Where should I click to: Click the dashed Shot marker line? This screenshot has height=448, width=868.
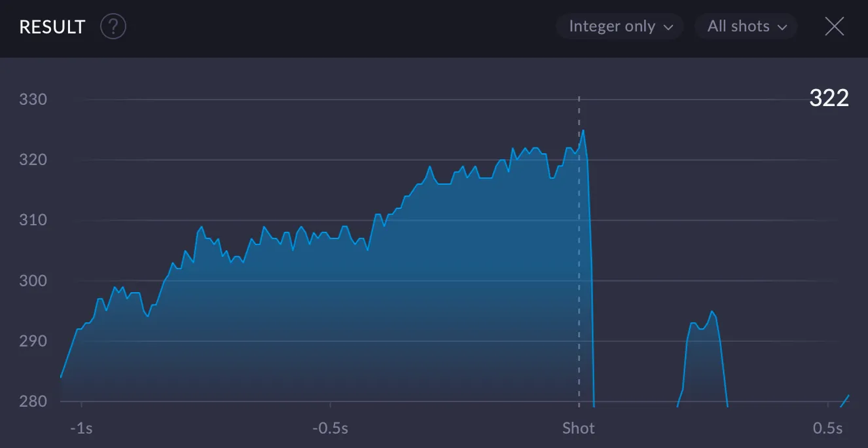point(579,249)
